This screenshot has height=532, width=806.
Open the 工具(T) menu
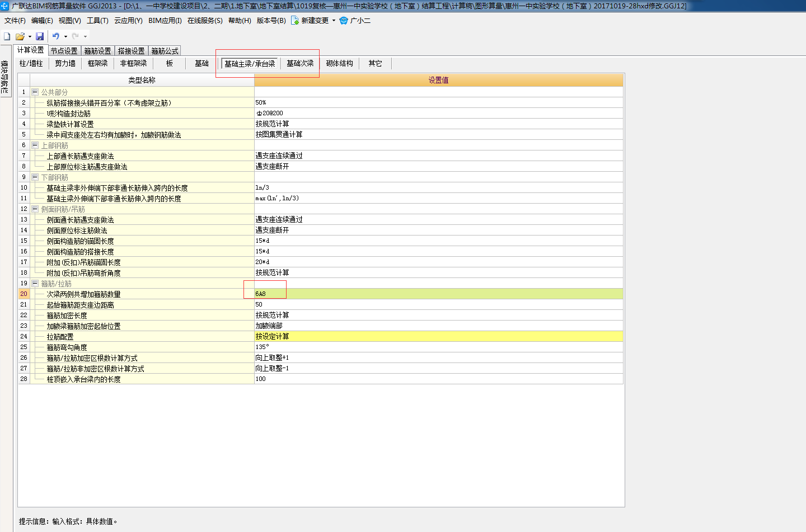97,20
